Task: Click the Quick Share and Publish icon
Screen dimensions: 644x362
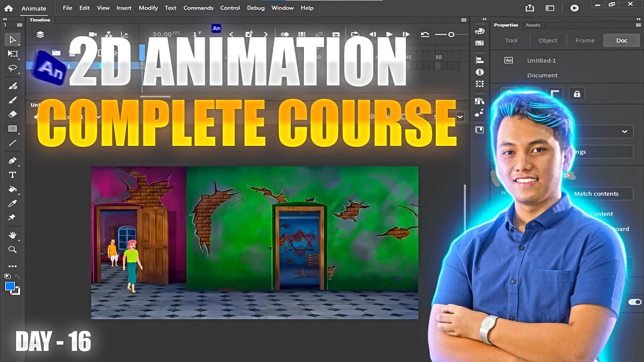Action: 530,8
